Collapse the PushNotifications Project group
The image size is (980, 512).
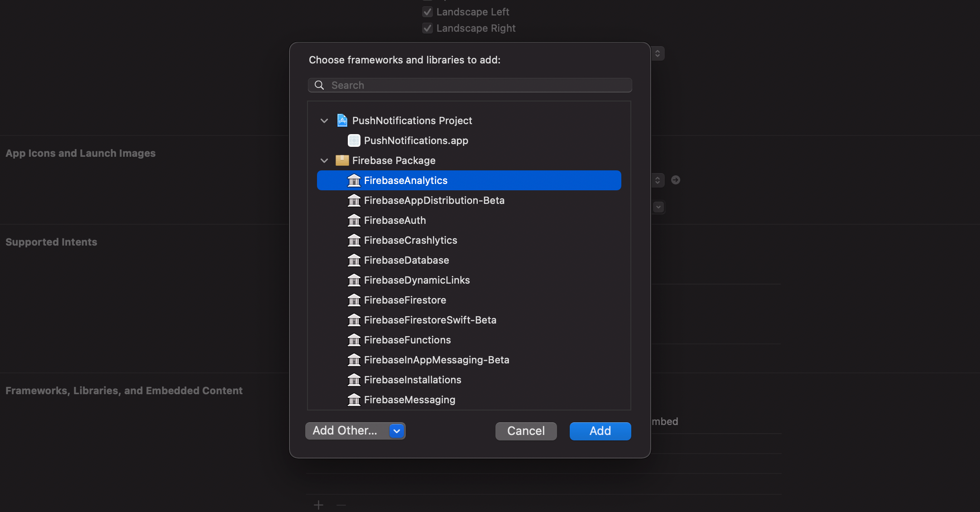[x=324, y=121]
